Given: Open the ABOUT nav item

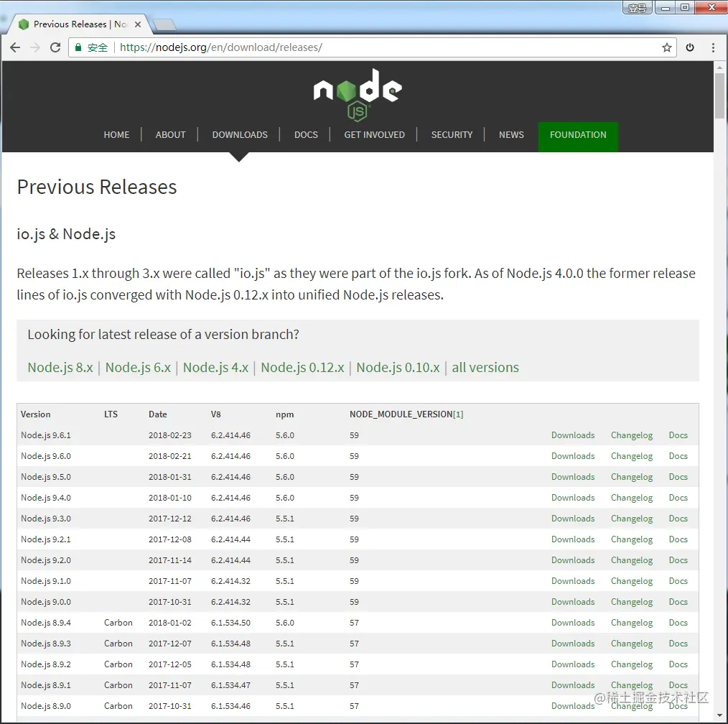Looking at the screenshot, I should click(170, 135).
